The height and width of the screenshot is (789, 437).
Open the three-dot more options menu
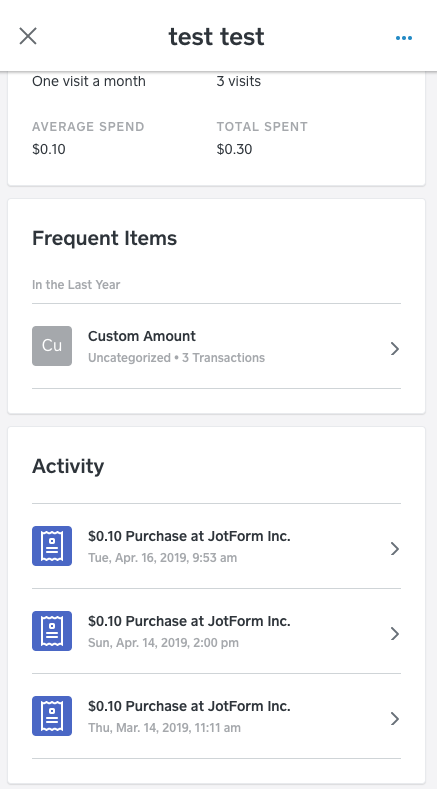404,38
